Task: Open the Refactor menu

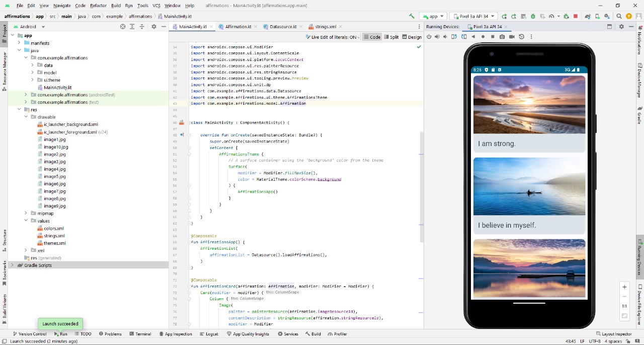Action: 98,6
